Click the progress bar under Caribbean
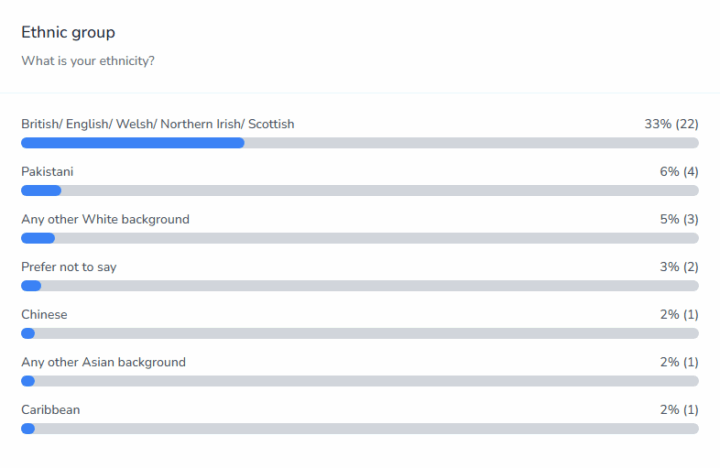 360,429
